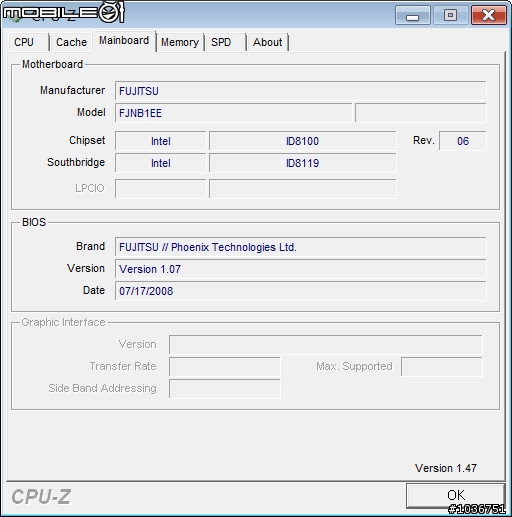This screenshot has height=517, width=512.
Task: Click the BIOS Date 07/17/2008 field
Action: tap(300, 291)
